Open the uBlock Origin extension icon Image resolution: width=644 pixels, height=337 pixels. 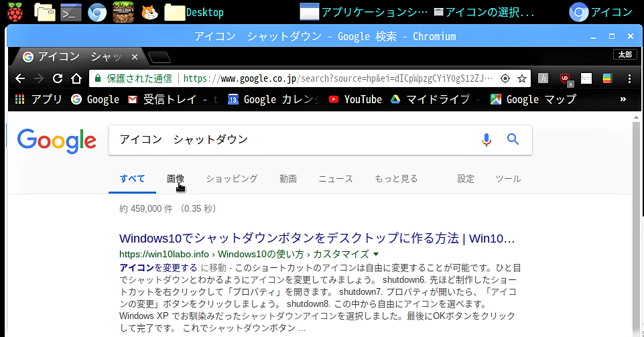[566, 79]
